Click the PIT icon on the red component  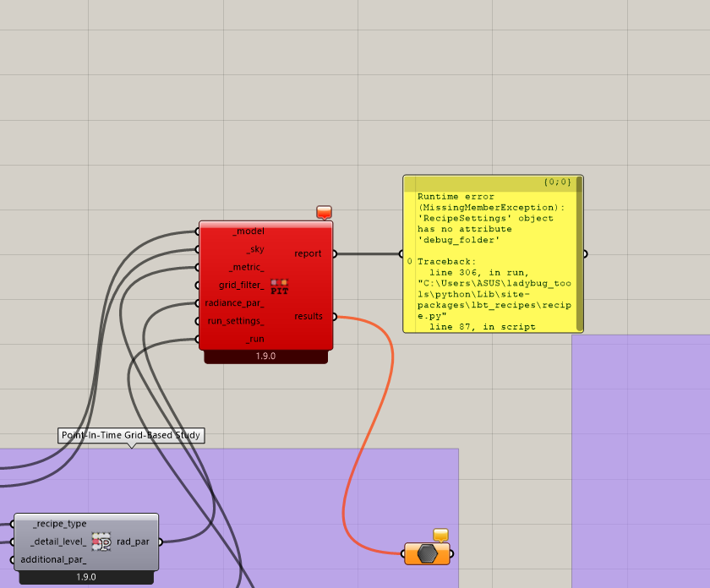[x=279, y=286]
